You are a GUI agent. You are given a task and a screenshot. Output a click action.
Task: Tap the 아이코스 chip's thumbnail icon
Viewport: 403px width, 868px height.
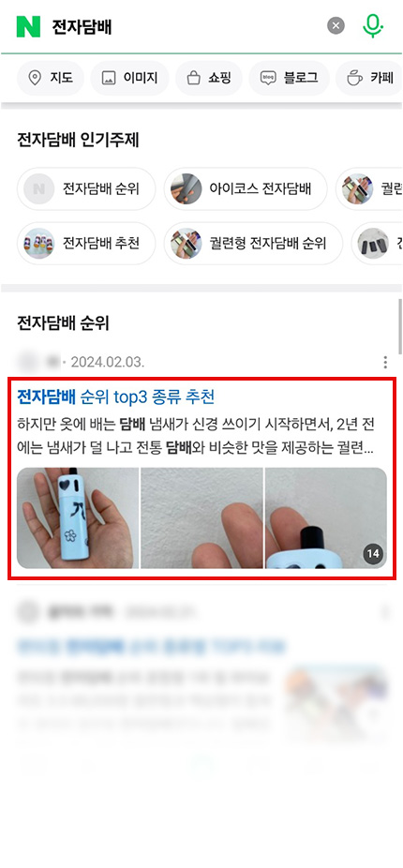click(x=186, y=188)
